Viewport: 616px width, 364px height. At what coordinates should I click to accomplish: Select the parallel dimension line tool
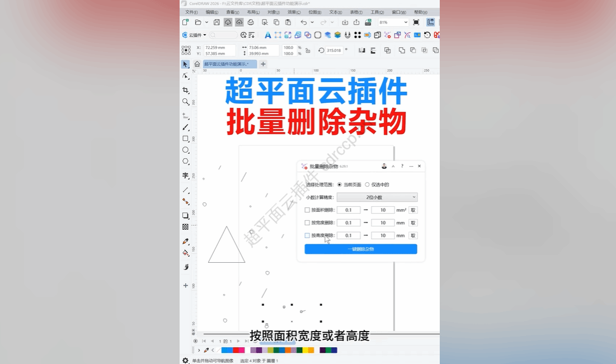[185, 190]
